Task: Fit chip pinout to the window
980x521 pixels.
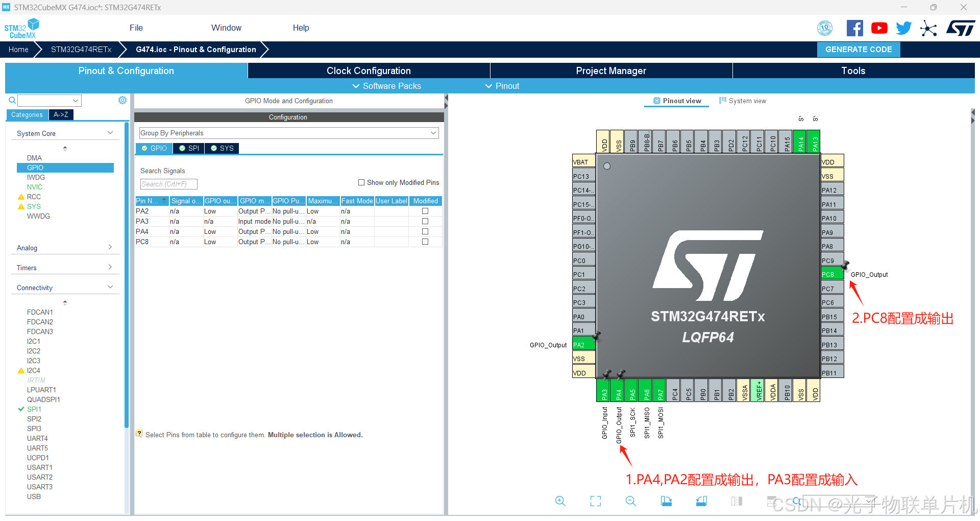Action: click(596, 501)
